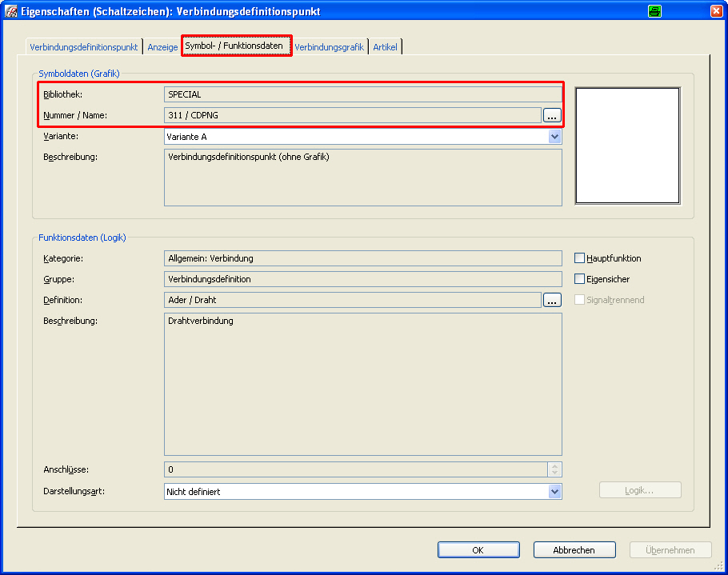Screen dimensions: 728x575
Task: Enable the Hauptfunktion checkbox
Action: click(579, 258)
